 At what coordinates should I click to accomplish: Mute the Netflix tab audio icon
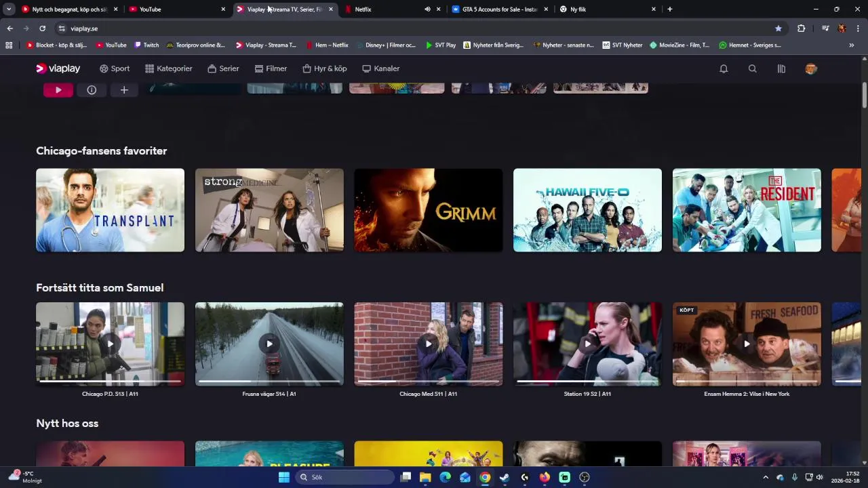point(427,9)
